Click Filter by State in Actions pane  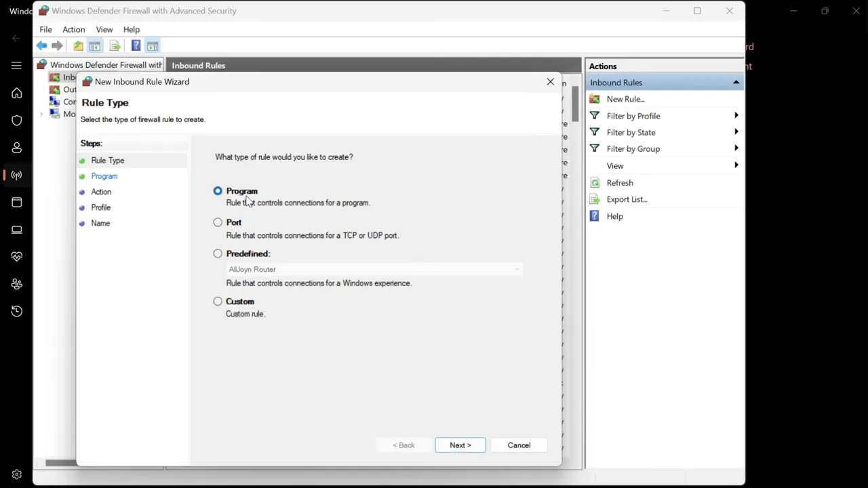coord(631,133)
